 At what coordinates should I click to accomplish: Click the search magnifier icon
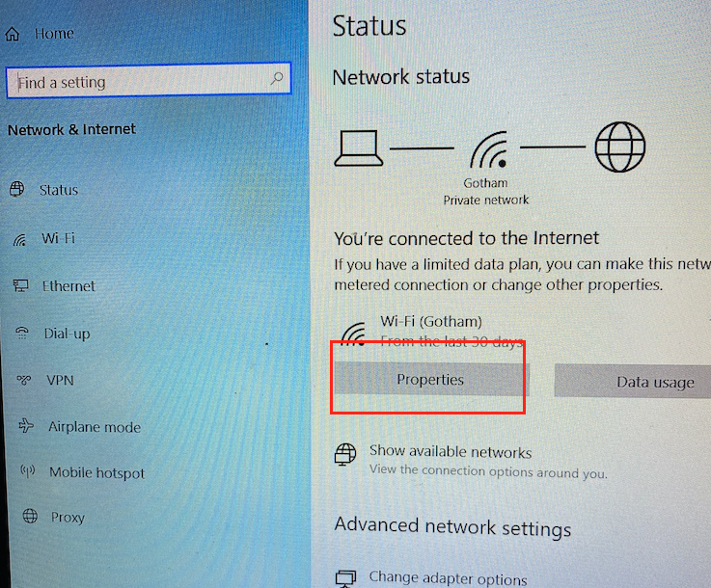277,78
